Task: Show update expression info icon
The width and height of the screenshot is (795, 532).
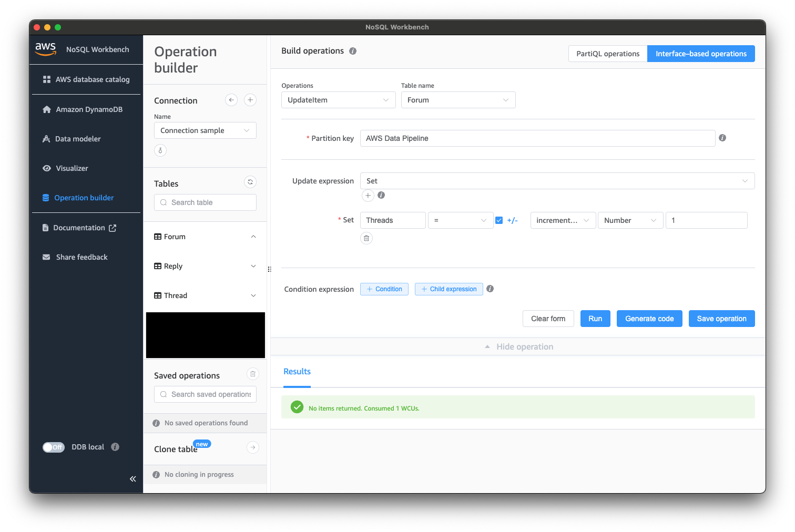Action: pos(381,195)
